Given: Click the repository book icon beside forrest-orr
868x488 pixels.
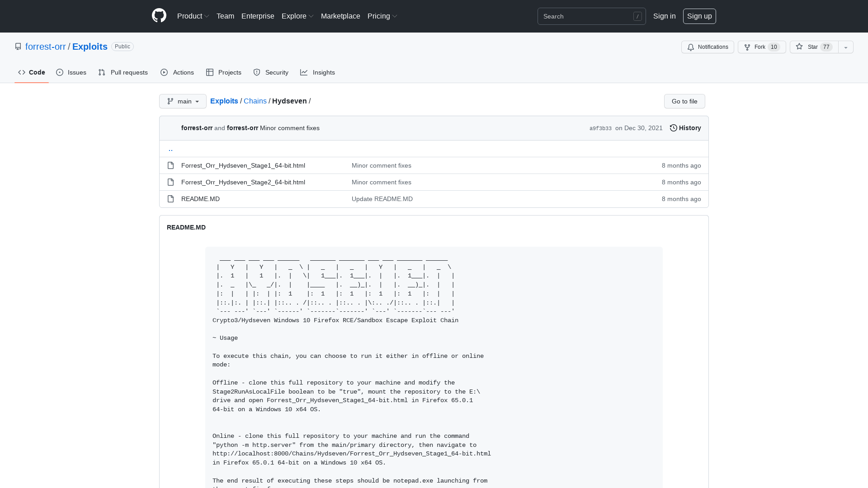Looking at the screenshot, I should click(18, 47).
